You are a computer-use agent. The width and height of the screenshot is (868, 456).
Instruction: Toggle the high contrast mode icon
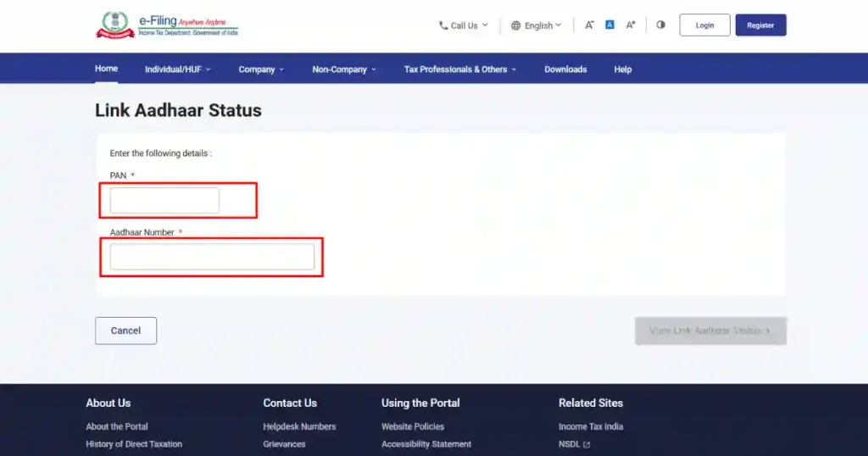tap(660, 25)
